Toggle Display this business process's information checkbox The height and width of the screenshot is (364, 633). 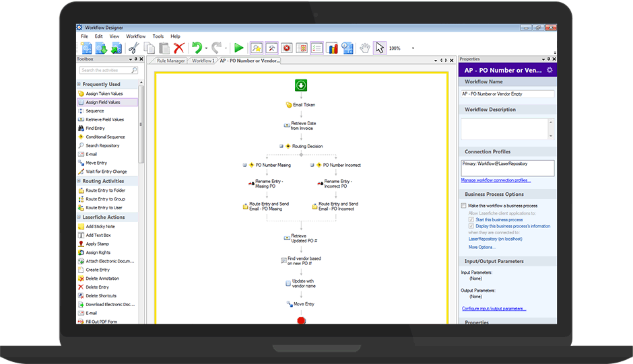(x=471, y=226)
